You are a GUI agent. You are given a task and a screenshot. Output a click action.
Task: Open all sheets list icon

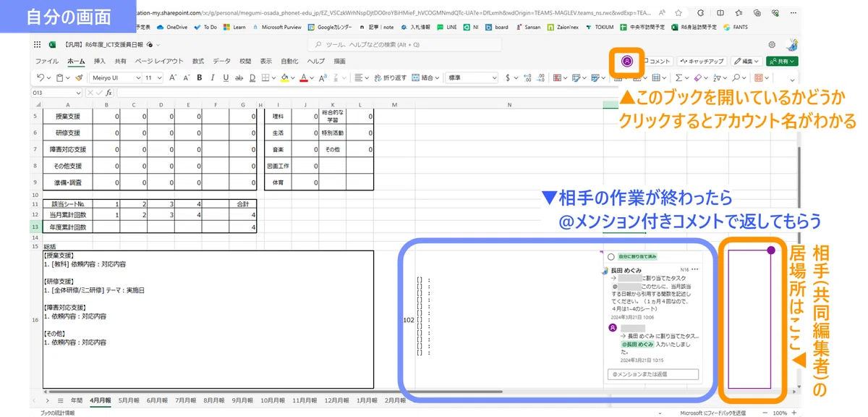tap(61, 400)
